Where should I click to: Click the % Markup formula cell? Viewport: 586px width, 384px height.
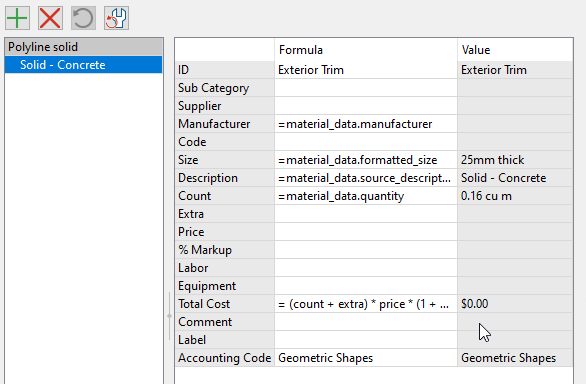[x=366, y=250]
